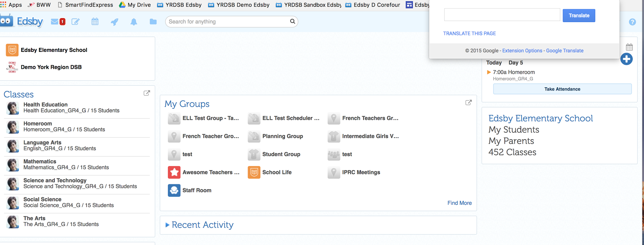This screenshot has height=245, width=644.
Task: Click the blue plus add event icon
Action: (627, 59)
